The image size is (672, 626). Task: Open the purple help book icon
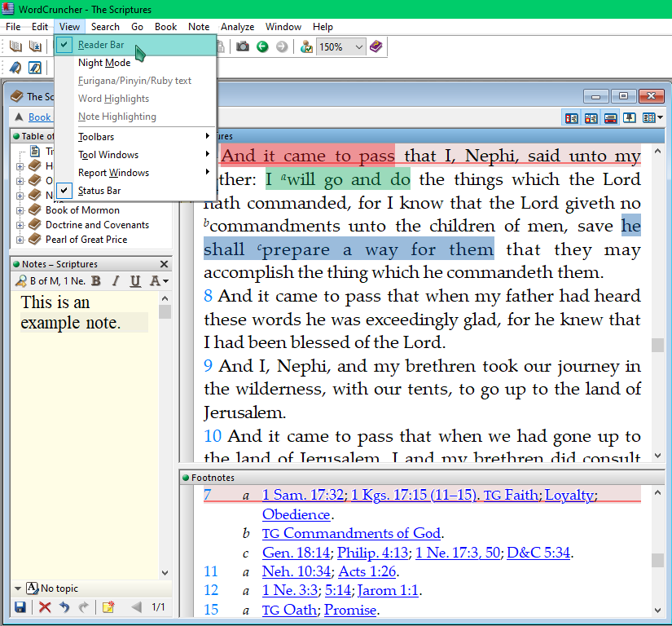(x=376, y=46)
